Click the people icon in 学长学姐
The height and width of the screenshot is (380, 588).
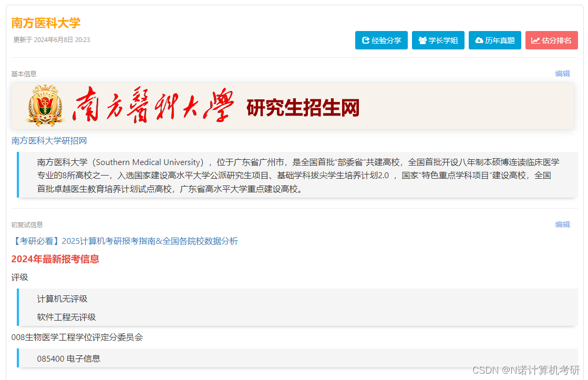[x=422, y=40]
